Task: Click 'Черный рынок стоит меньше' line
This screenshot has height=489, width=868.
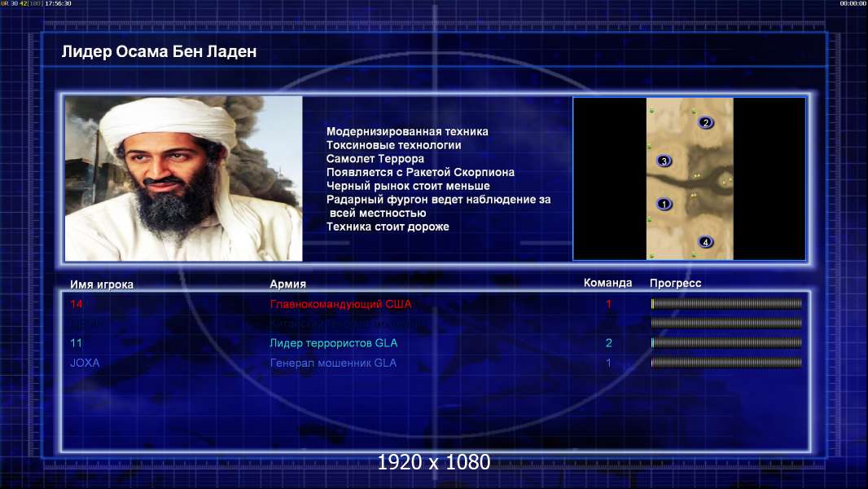Action: click(x=408, y=186)
